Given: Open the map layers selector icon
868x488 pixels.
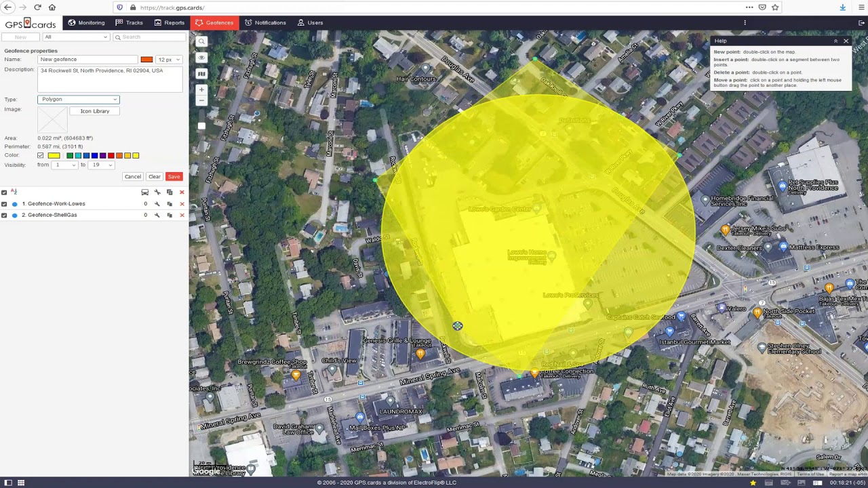Looking at the screenshot, I should point(201,73).
